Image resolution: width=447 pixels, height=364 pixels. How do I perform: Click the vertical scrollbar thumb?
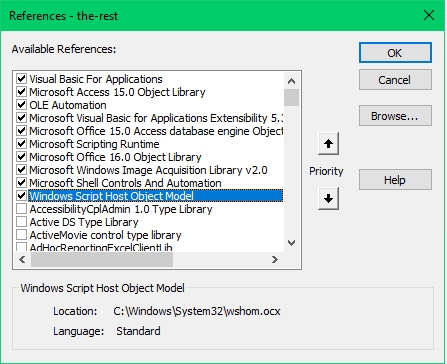coord(292,97)
